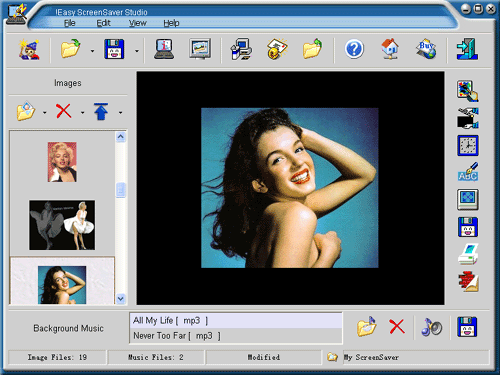Click the large preview image of the woman

[x=290, y=188]
